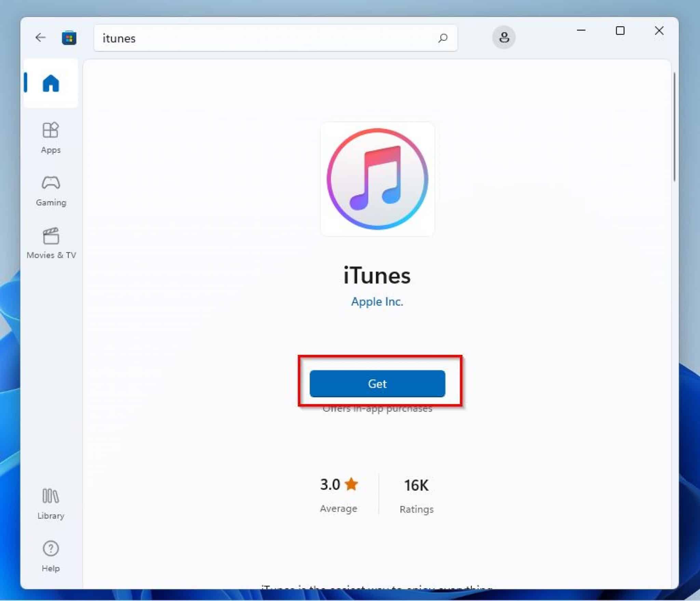Open your account profile icon

[504, 37]
